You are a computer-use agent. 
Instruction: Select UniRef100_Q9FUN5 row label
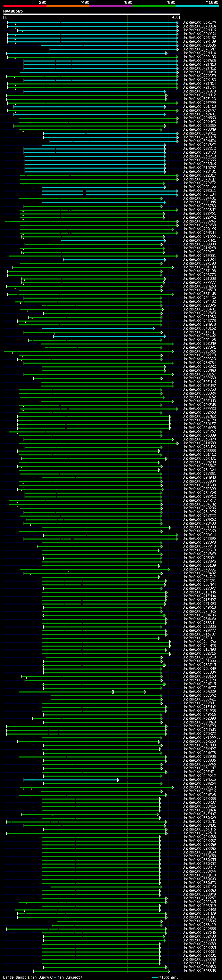point(199,202)
